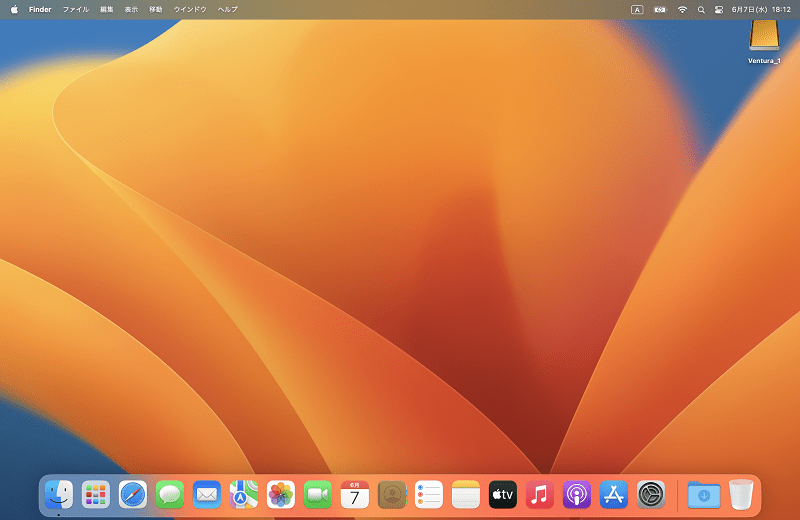This screenshot has width=800, height=520.
Task: Open Finder from the Dock
Action: pyautogui.click(x=59, y=494)
